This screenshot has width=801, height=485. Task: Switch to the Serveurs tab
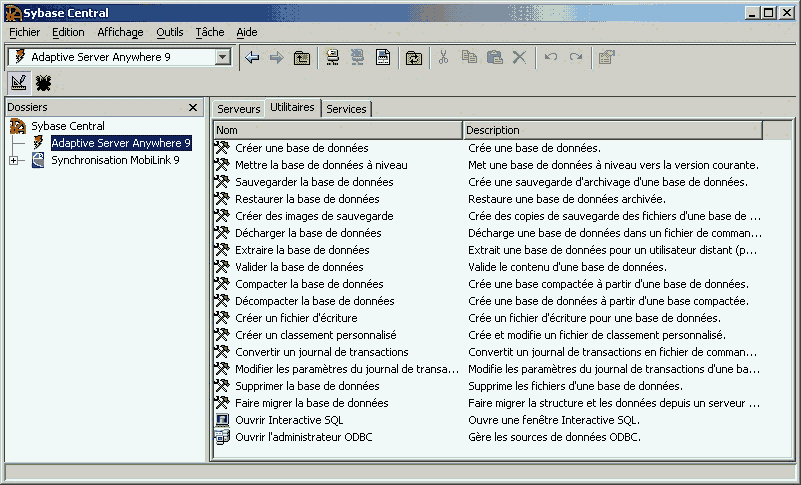point(238,109)
